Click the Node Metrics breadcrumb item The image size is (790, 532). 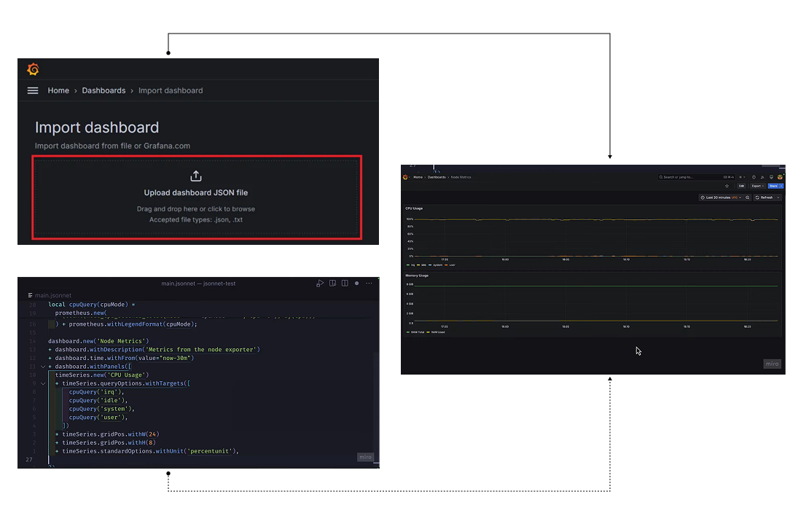tap(461, 177)
